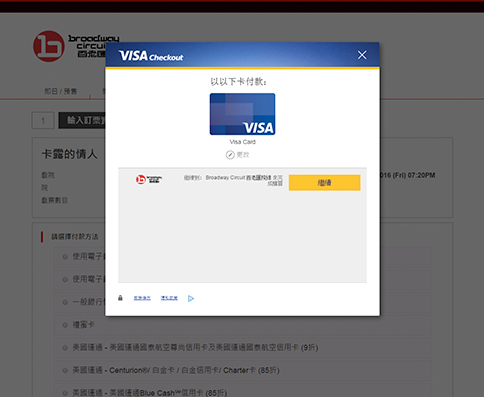This screenshot has height=397, width=484.
Task: Select the American Express Blue Cash radio option
Action: tap(65, 393)
